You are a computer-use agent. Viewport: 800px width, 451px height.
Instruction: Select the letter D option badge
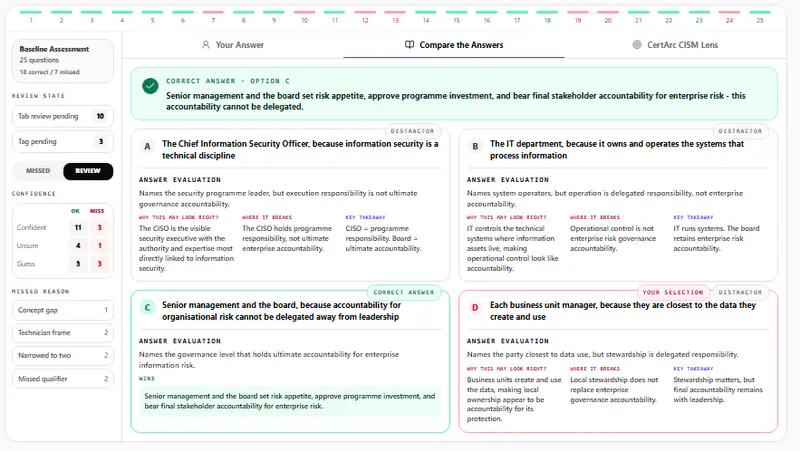pos(475,308)
